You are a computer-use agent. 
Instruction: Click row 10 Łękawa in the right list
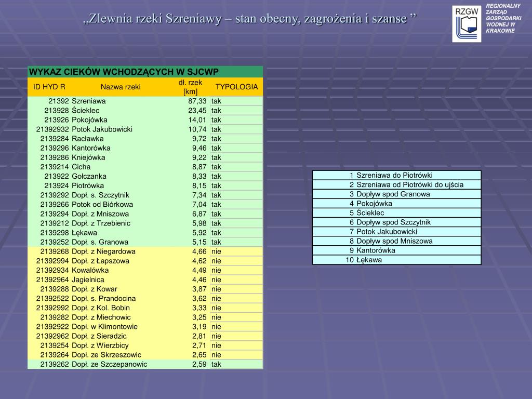(396, 260)
